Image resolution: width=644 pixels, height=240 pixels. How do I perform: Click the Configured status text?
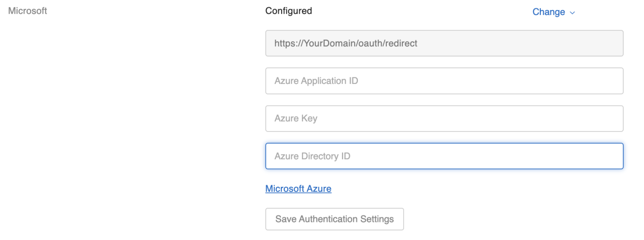[x=289, y=11]
